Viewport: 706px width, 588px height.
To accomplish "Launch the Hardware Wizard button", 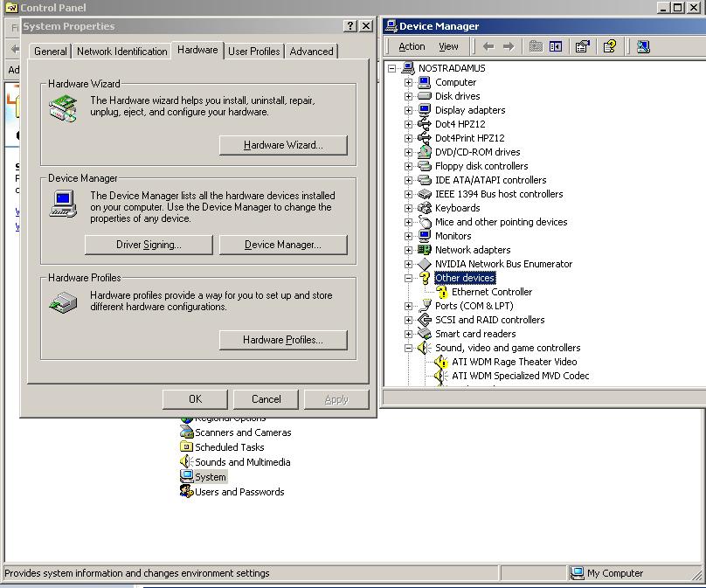I will pyautogui.click(x=283, y=145).
